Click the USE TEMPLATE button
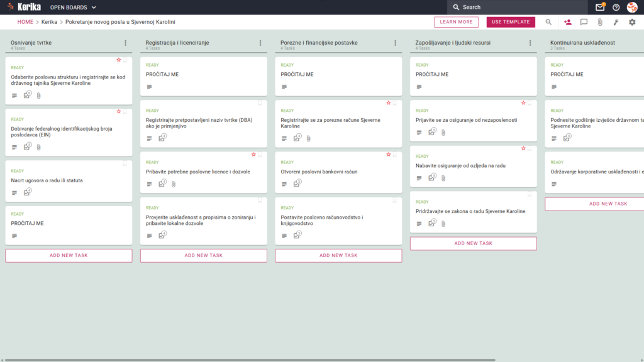The height and width of the screenshot is (362, 644). 511,22
